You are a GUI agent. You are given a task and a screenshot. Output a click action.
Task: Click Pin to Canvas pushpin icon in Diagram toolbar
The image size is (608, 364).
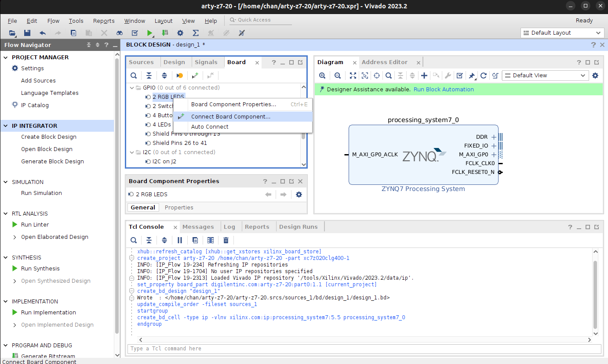pyautogui.click(x=472, y=76)
